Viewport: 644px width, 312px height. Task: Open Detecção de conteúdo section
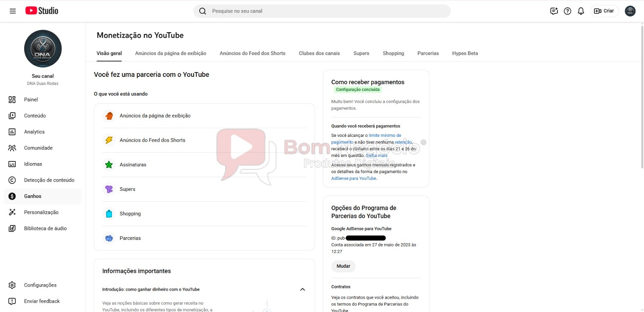point(49,180)
